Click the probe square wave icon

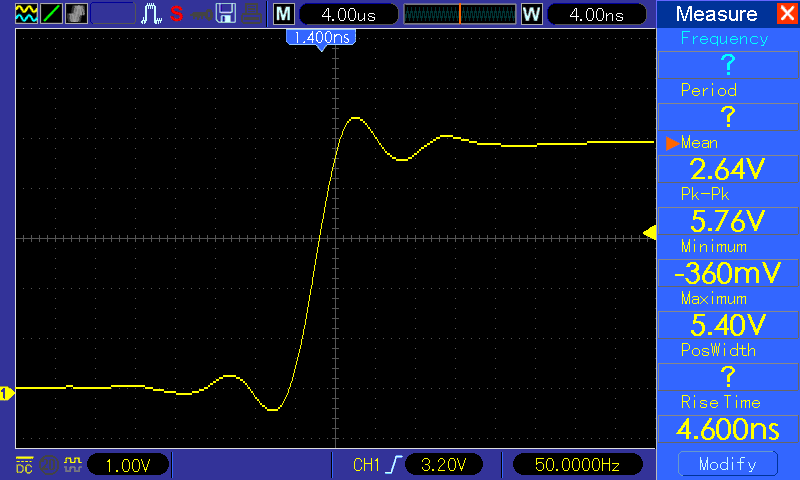click(73, 465)
